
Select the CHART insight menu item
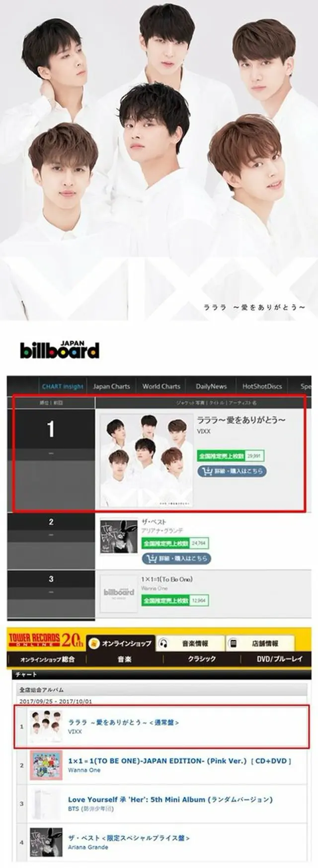point(62,386)
